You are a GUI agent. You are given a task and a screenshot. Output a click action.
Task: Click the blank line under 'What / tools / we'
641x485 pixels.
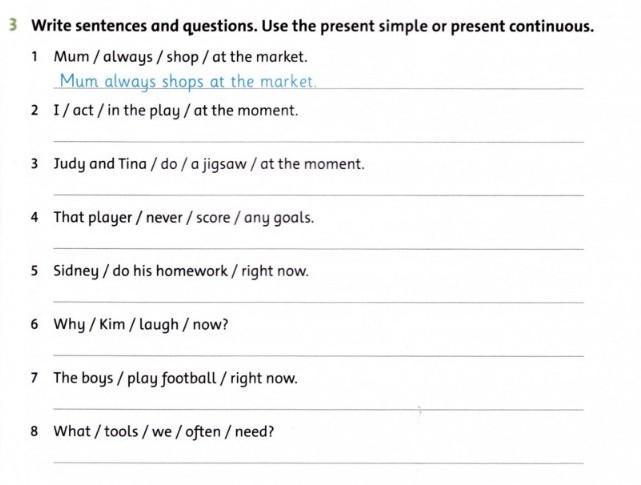tap(318, 463)
